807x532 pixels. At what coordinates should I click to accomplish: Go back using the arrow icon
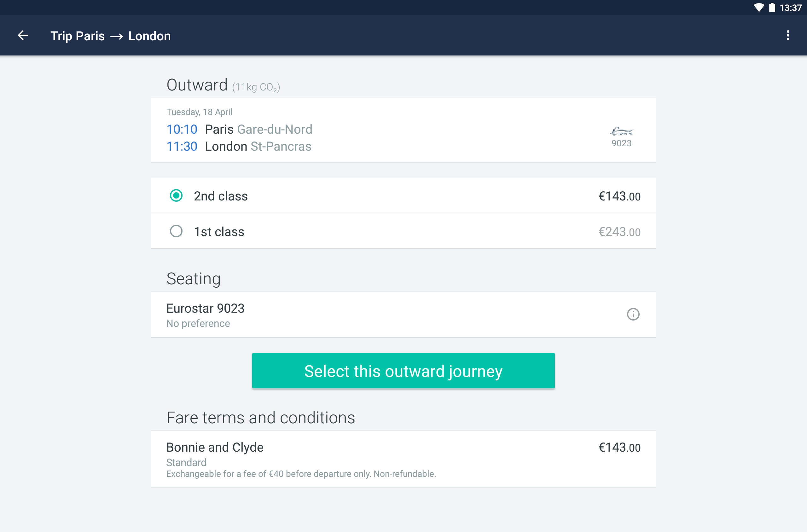(x=23, y=36)
